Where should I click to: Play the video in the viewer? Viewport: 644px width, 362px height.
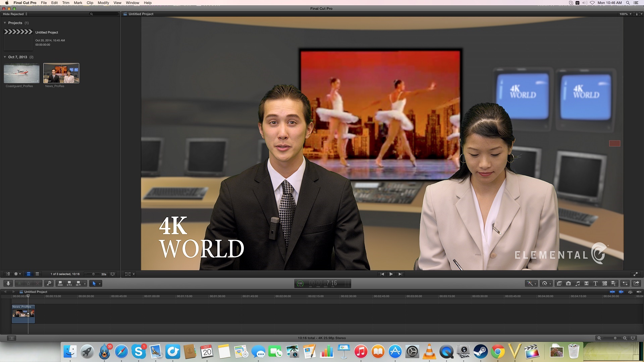point(391,274)
